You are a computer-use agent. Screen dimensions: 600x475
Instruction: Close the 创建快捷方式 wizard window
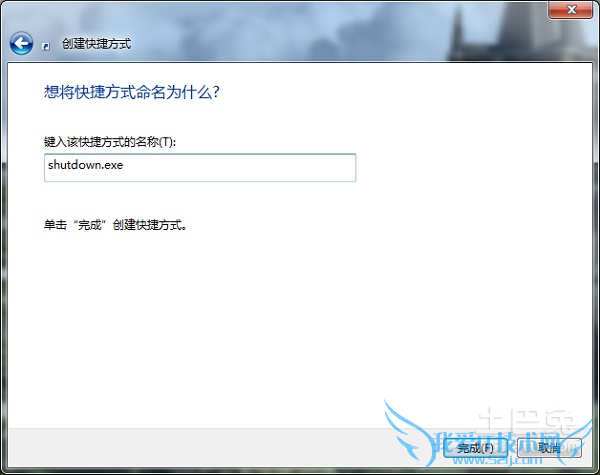[x=571, y=10]
